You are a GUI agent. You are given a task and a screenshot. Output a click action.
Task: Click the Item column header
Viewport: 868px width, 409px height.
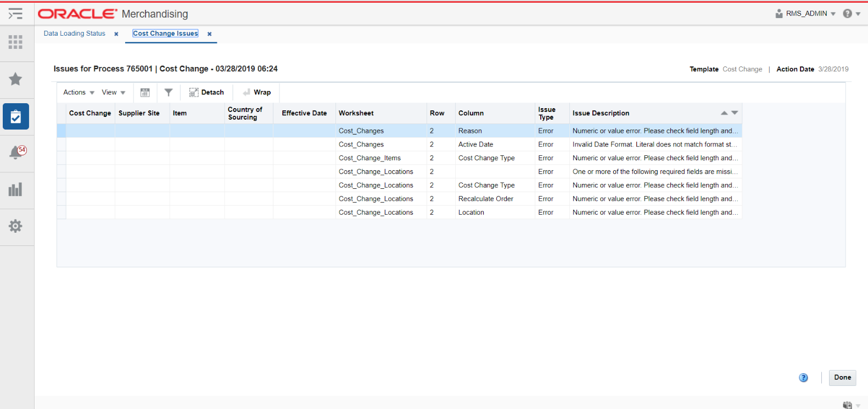pyautogui.click(x=197, y=114)
